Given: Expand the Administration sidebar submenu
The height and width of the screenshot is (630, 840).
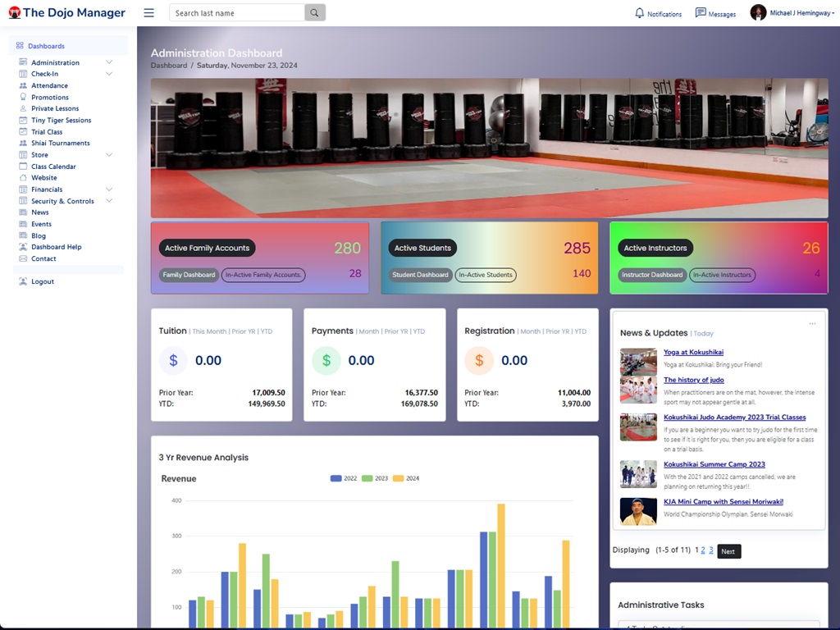Looking at the screenshot, I should [109, 62].
